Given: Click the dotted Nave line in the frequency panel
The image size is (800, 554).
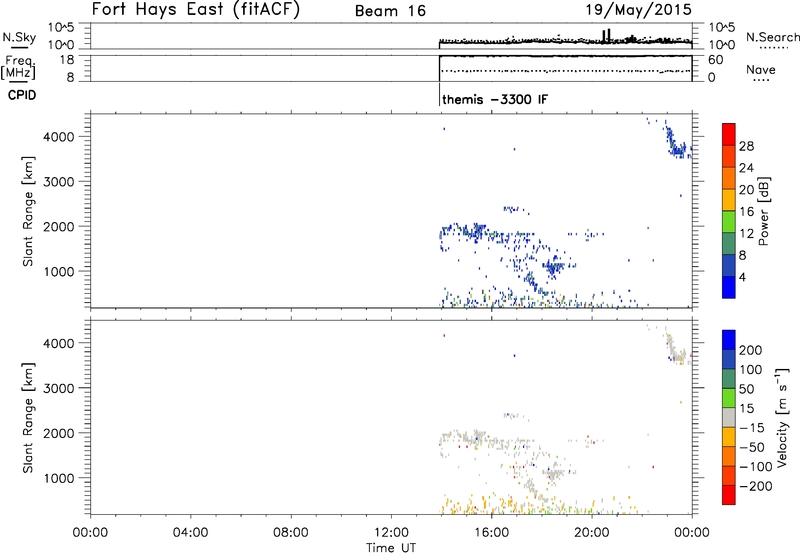Looking at the screenshot, I should coord(565,71).
